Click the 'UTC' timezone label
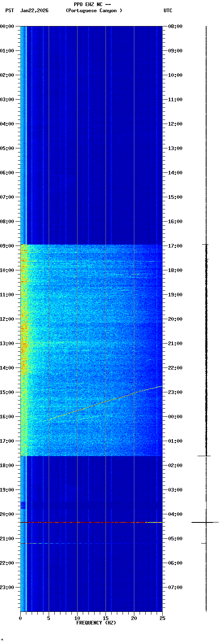224x644 pixels. pos(168,11)
